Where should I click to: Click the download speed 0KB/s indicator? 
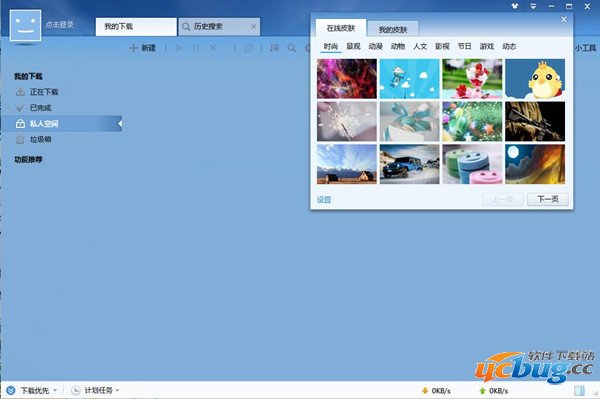(x=436, y=391)
